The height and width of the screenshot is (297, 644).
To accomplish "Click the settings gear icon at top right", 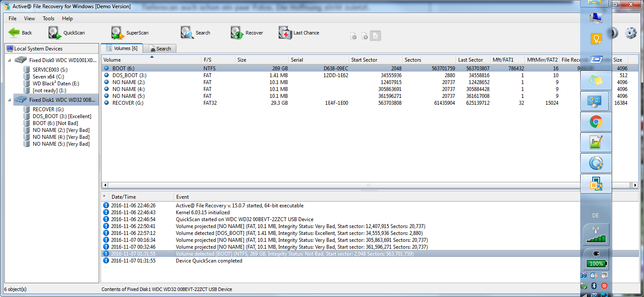I will (x=631, y=33).
